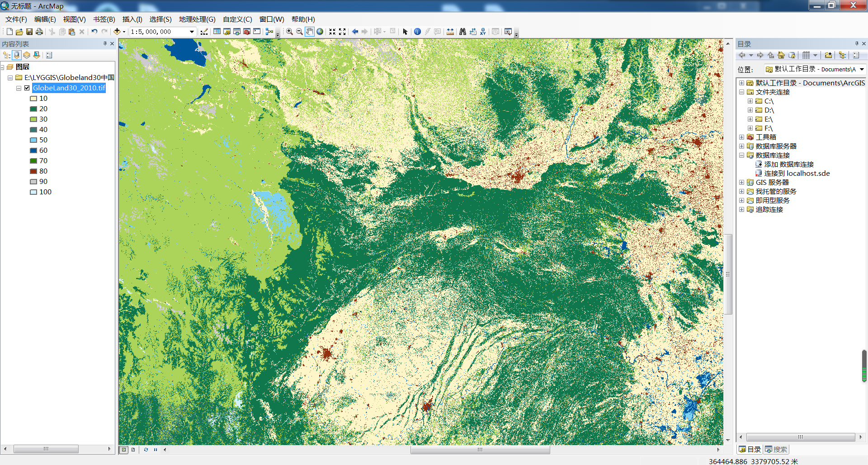Undo the last action
This screenshot has width=868, height=465.
94,32
